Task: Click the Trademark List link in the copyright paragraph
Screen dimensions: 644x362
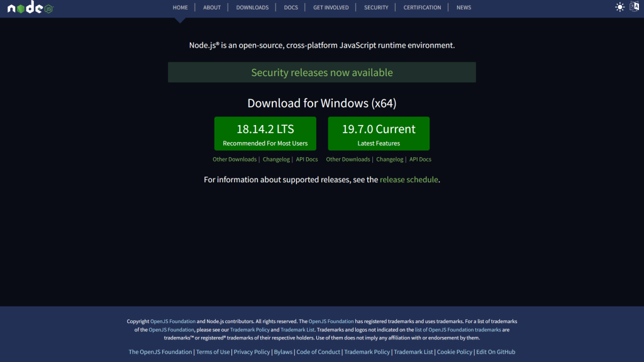Action: click(x=297, y=329)
